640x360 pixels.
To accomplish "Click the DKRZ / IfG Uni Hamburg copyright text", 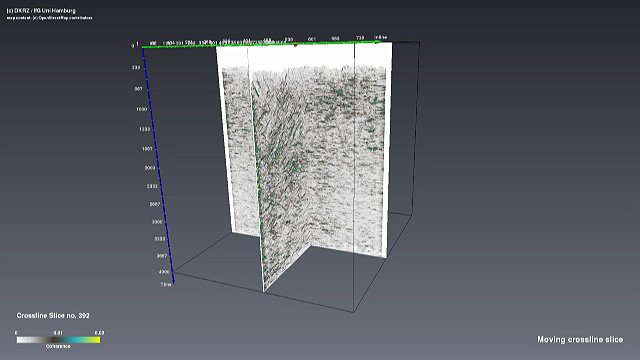I will (41, 11).
